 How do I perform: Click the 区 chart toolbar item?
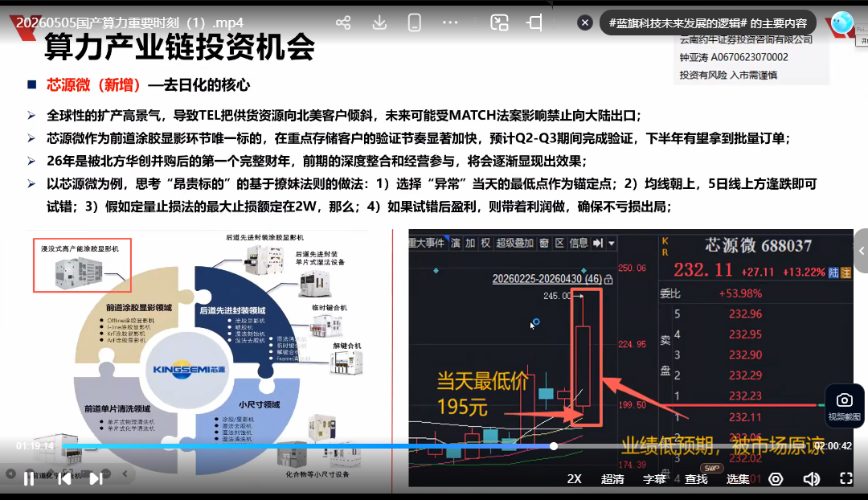tap(559, 243)
